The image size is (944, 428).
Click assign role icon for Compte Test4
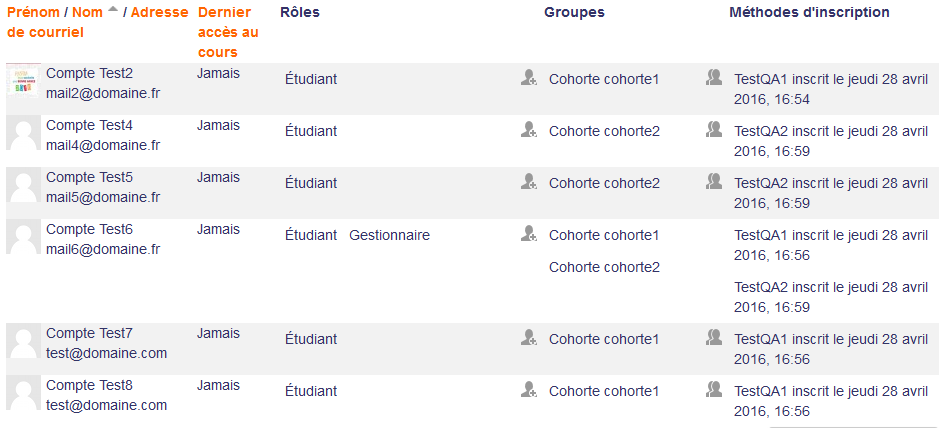529,129
